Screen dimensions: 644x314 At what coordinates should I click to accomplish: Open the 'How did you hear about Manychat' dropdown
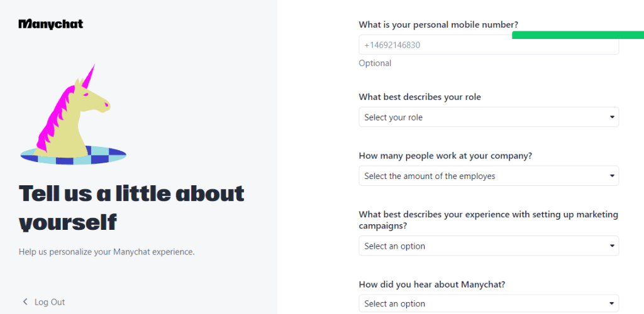[489, 304]
